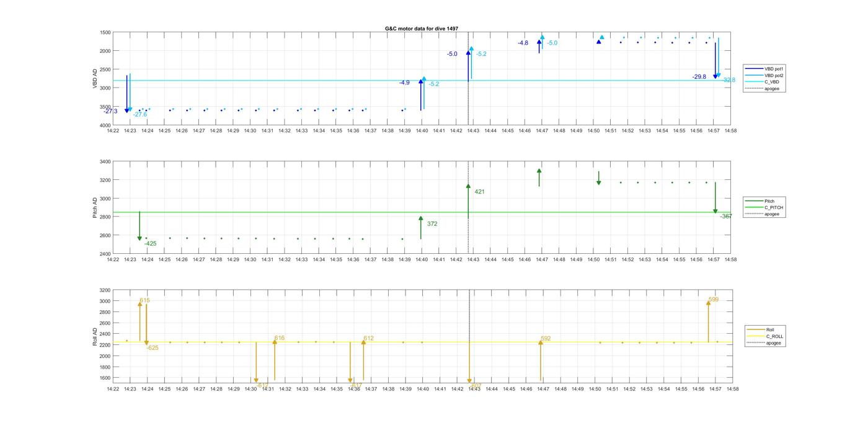Image resolution: width=868 pixels, height=430 pixels.
Task: Click the pitch up-arrow marker labeled 372
Action: [421, 228]
